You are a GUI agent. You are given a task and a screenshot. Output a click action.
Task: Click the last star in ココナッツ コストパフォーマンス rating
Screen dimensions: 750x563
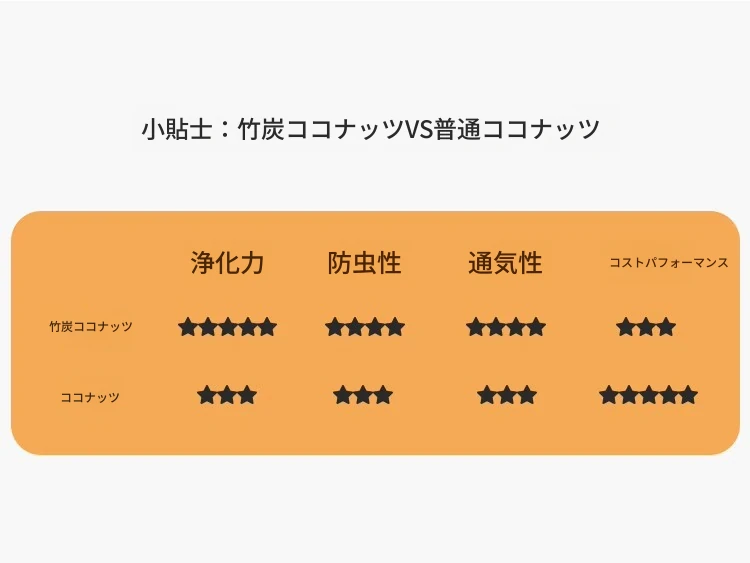click(x=688, y=395)
